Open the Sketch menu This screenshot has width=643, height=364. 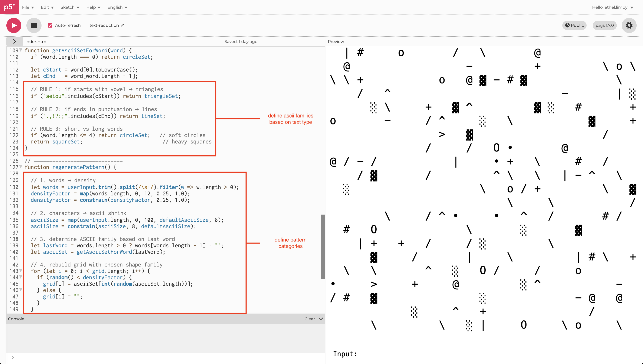[x=70, y=7]
